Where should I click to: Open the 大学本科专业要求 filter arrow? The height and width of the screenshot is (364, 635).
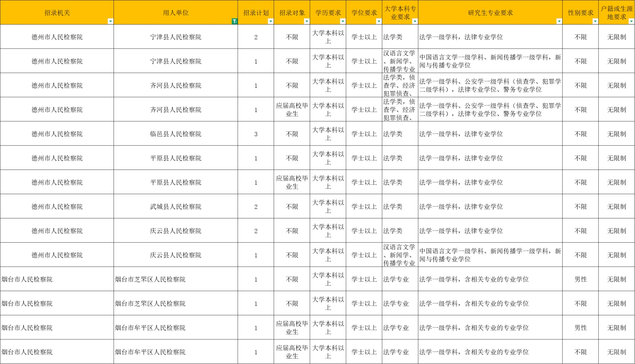(x=415, y=21)
